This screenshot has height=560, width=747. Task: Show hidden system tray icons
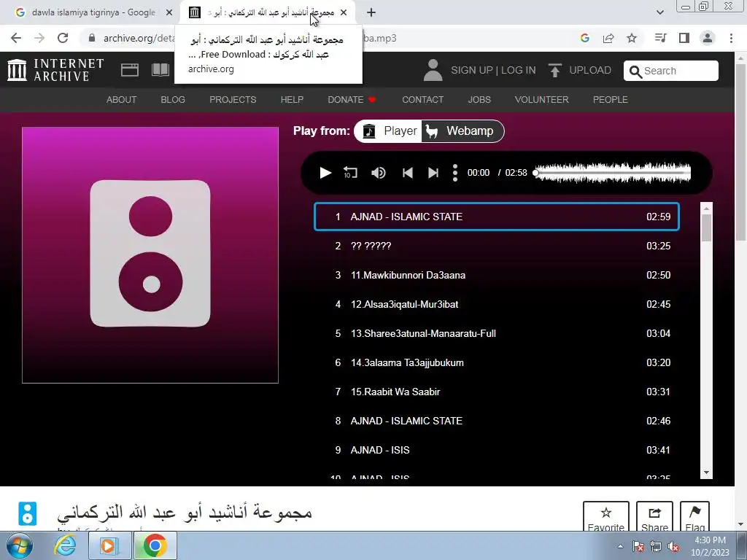[x=620, y=546]
